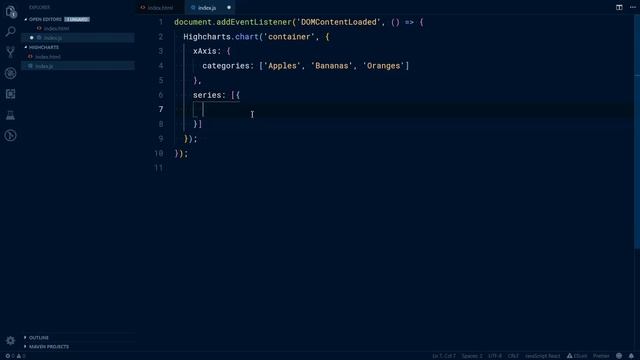Open the Test flask icon
640x360 pixels.
point(11,115)
